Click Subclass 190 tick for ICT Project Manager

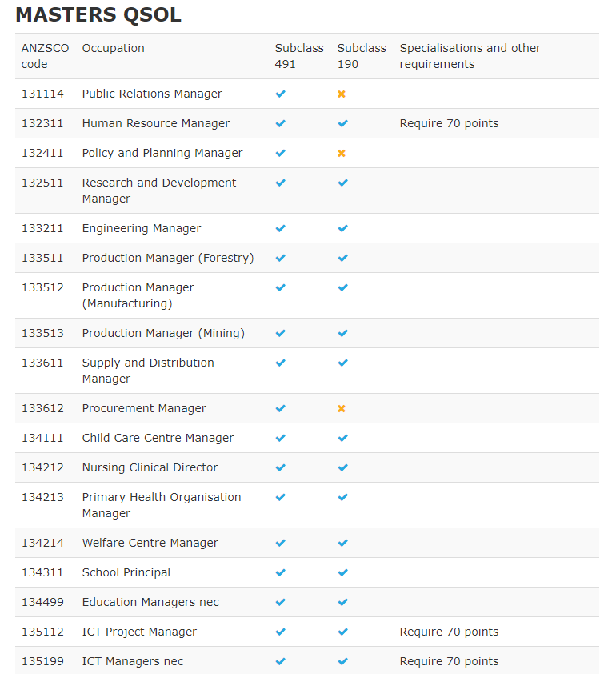coord(342,632)
